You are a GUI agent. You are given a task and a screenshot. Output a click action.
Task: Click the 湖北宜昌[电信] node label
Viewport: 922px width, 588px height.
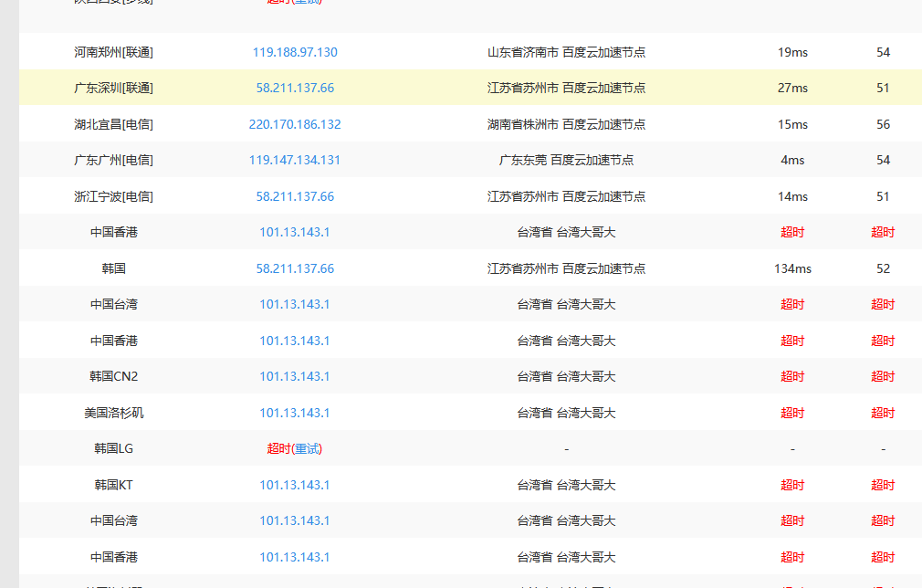[x=114, y=124]
